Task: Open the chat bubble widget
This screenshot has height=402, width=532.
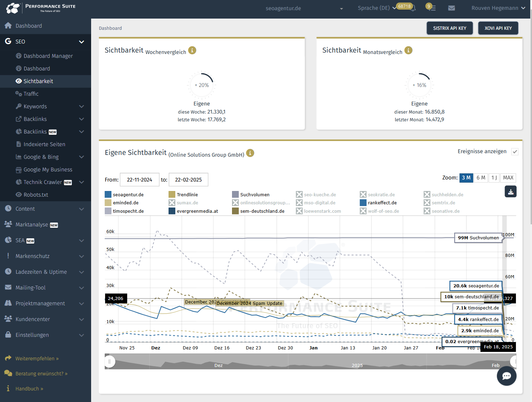Action: (506, 376)
